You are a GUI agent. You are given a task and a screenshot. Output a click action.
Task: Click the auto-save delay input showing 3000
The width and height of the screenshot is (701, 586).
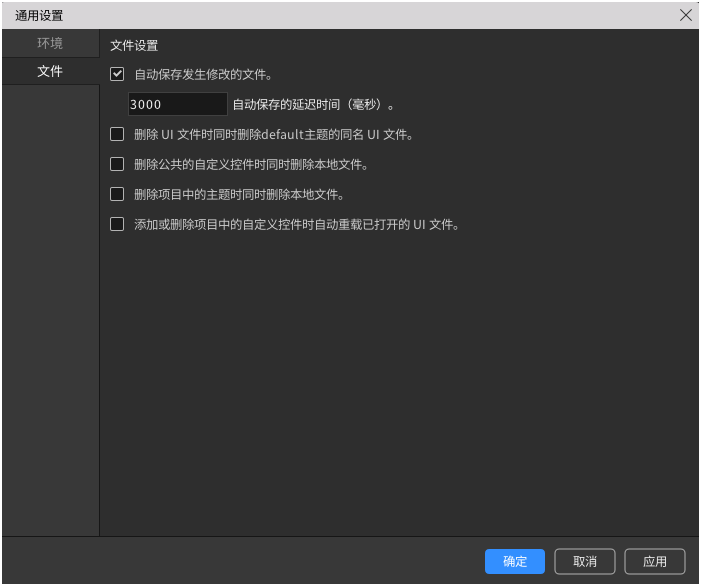click(x=177, y=104)
